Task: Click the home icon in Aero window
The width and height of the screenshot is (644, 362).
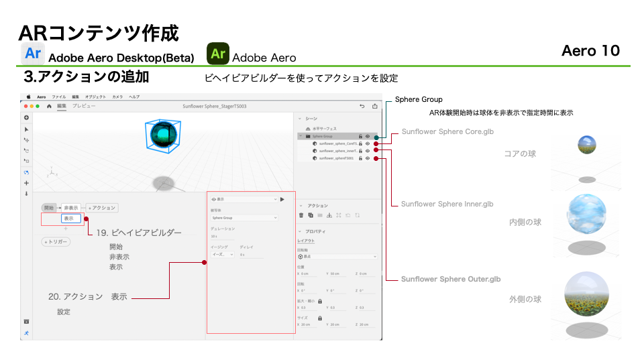Action: coord(49,106)
